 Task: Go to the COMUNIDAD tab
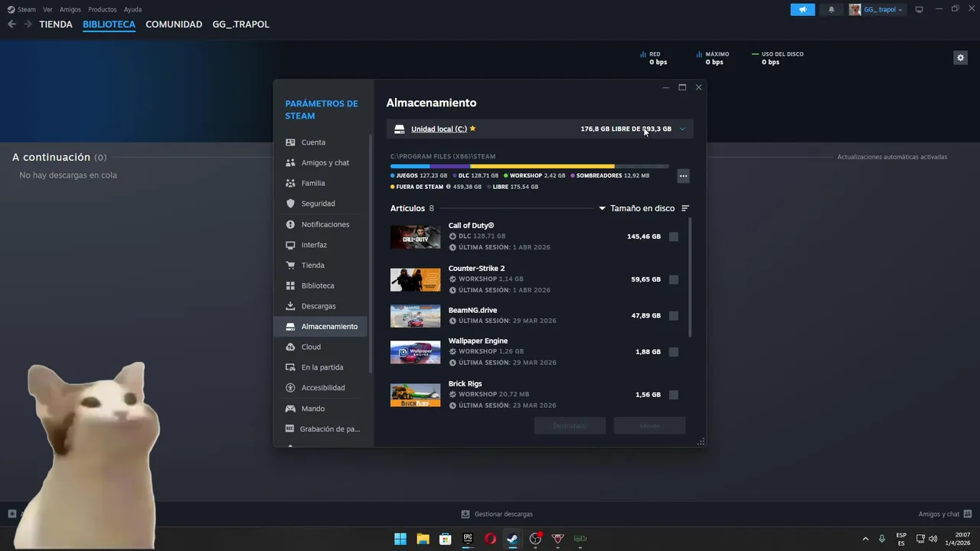(x=174, y=24)
